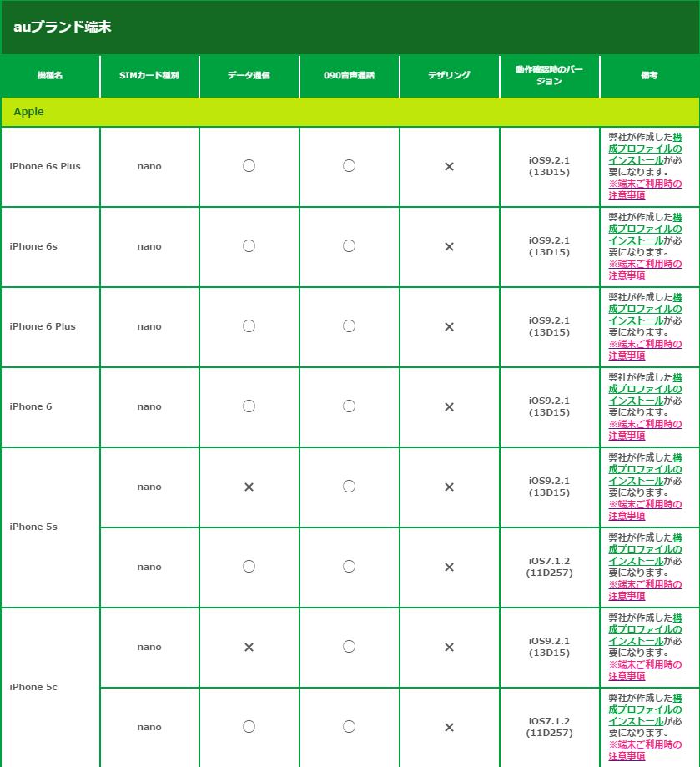Viewport: 700px width, 767px height.
Task: Select the iPhone 6s Plus model name
Action: pyautogui.click(x=45, y=166)
